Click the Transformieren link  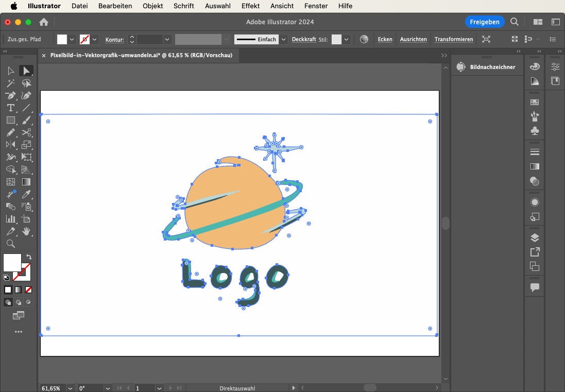pyautogui.click(x=453, y=39)
